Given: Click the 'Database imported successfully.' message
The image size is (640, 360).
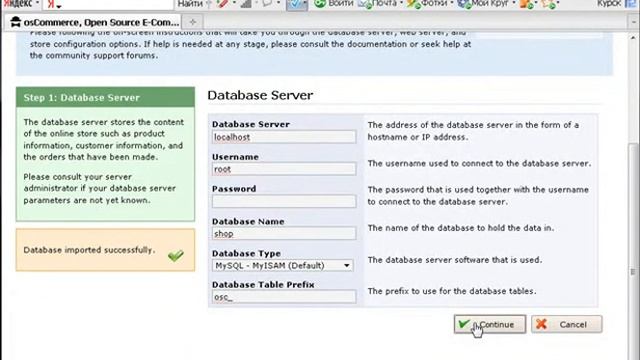Looking at the screenshot, I should pyautogui.click(x=89, y=250).
